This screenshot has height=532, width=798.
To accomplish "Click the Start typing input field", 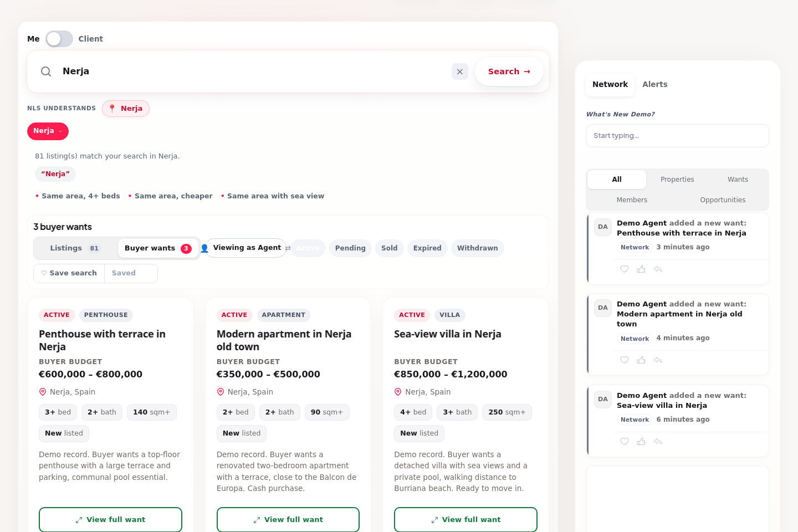I will point(677,136).
